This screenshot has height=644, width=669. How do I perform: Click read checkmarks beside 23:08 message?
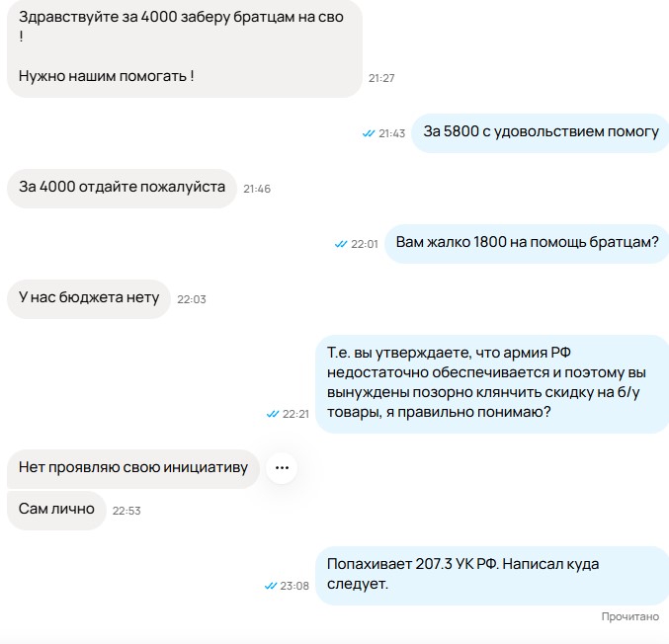pos(271,586)
